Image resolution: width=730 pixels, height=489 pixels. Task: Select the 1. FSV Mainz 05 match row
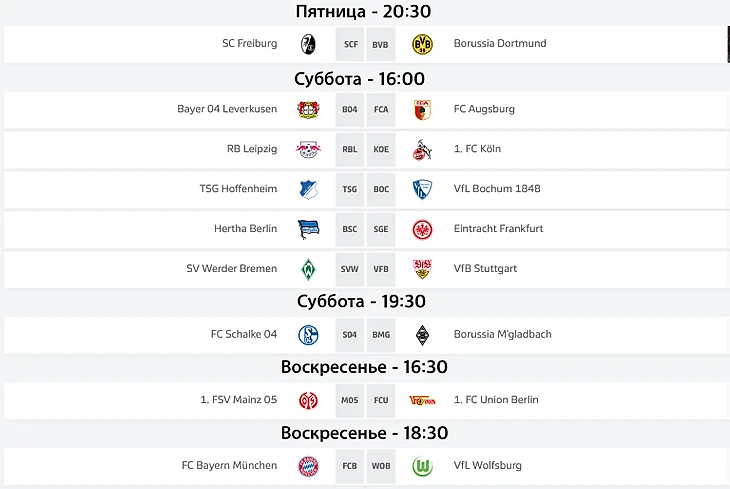(366, 401)
